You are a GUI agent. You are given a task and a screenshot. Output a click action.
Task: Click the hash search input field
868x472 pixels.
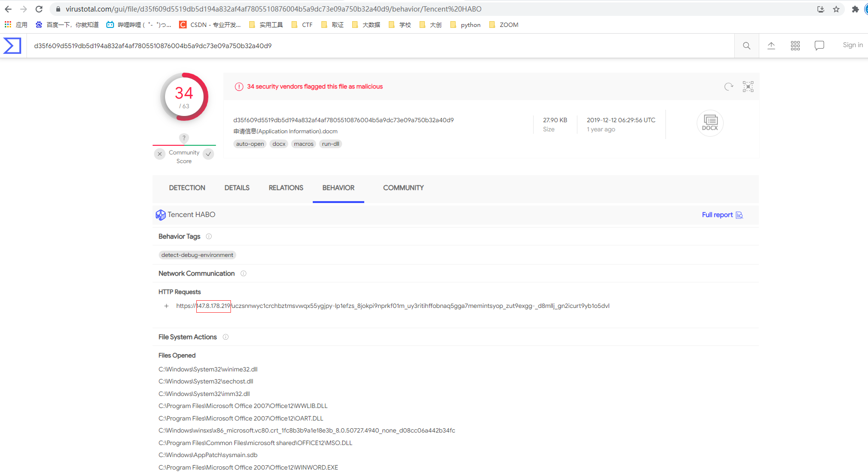pos(380,46)
